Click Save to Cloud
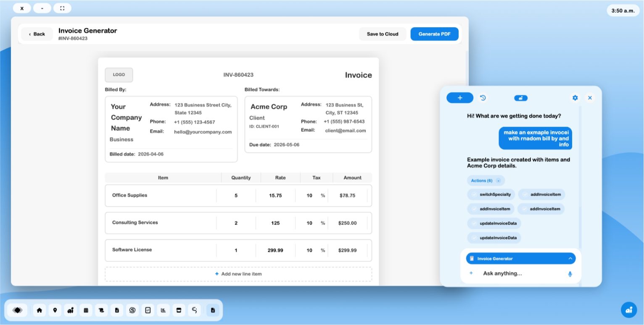The image size is (644, 325). [x=382, y=34]
